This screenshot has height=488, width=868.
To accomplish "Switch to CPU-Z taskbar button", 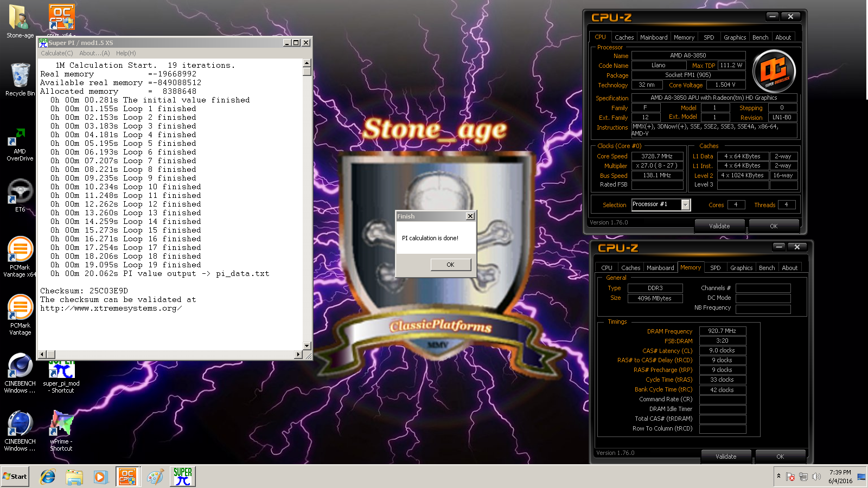I will pos(127,477).
